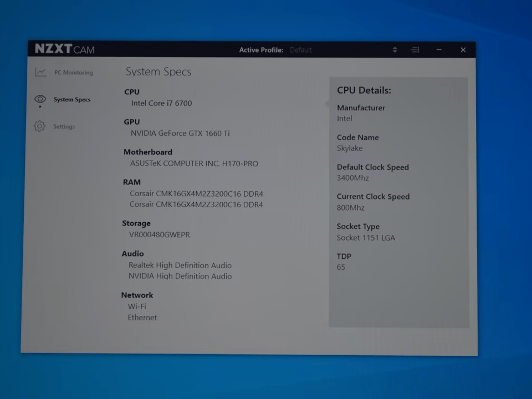Open the profile switcher arrows icon
532x399 pixels.
point(395,50)
